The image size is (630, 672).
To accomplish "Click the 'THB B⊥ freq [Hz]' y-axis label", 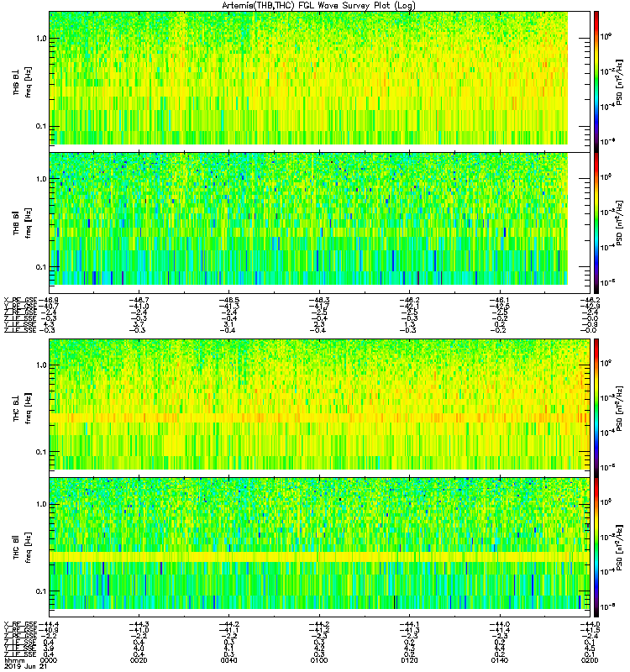I will point(23,82).
